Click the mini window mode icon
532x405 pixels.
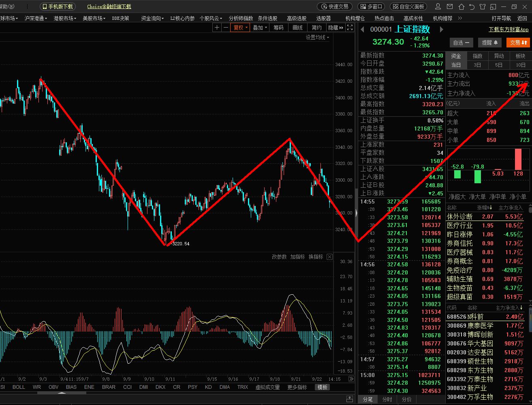click(493, 6)
